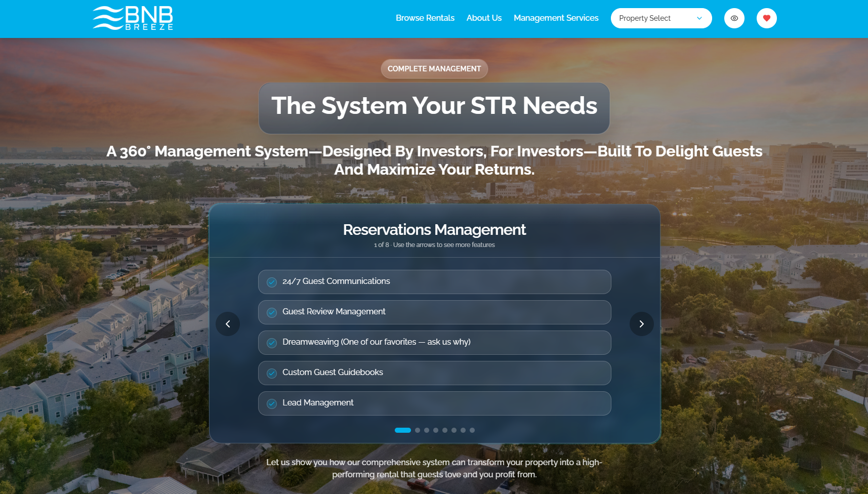Go to previous feature slide arrow
The width and height of the screenshot is (868, 494).
coord(228,324)
